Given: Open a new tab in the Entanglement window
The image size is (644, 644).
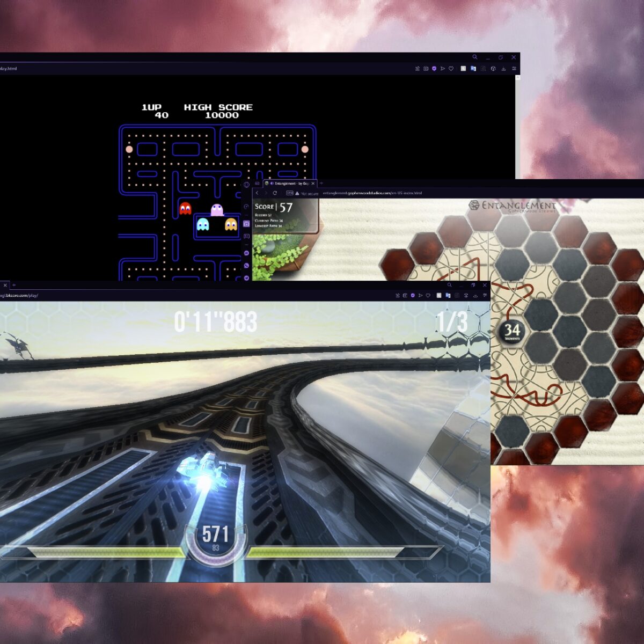Looking at the screenshot, I should pyautogui.click(x=321, y=184).
